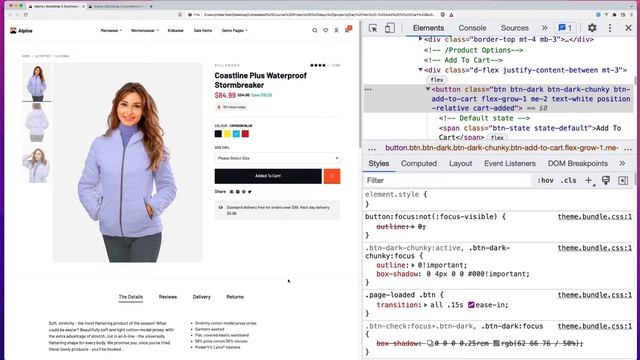
Task: Open the Womenswear navigation dropdown
Action: click(x=144, y=31)
